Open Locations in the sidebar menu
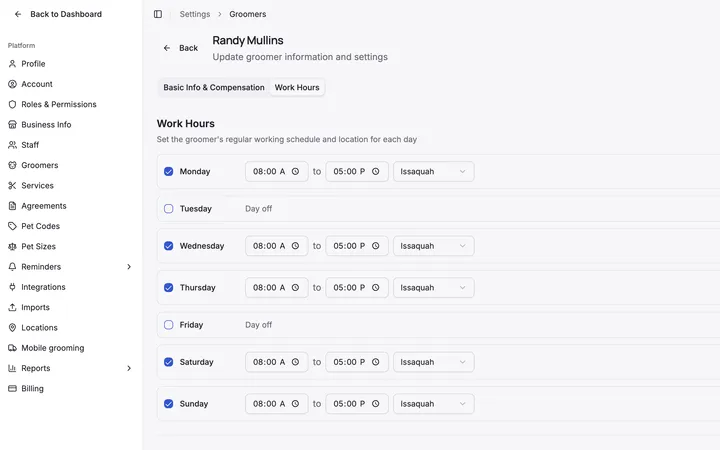Image resolution: width=720 pixels, height=450 pixels. (x=39, y=327)
